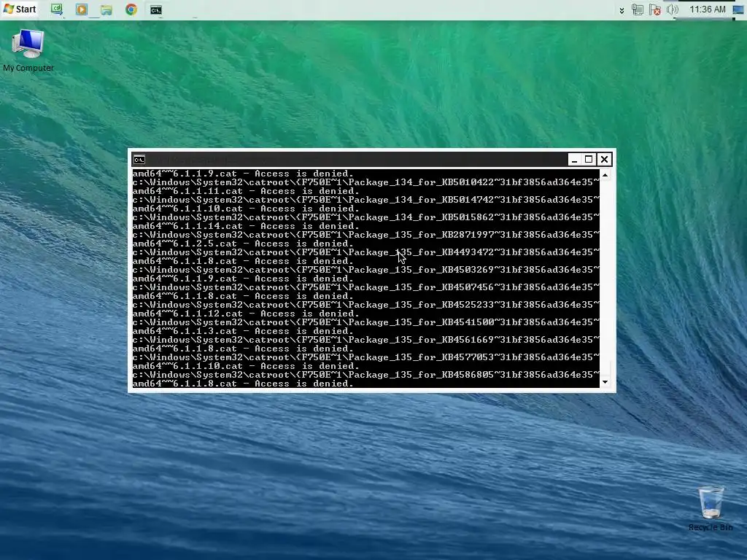Open the Start menu

click(20, 9)
